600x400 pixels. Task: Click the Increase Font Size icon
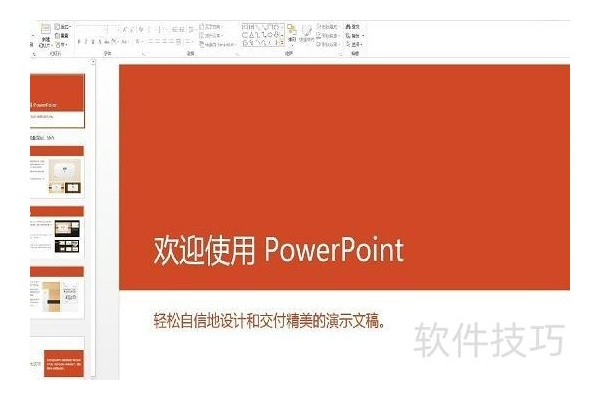coord(125,29)
